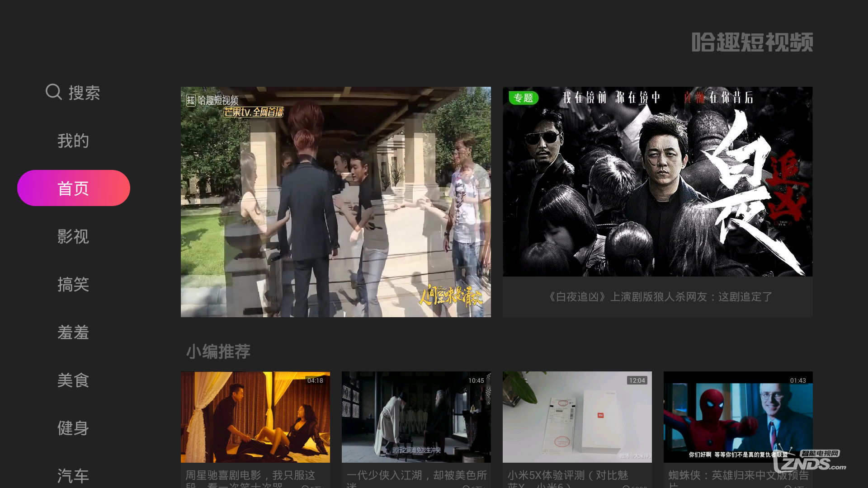
Task: Click the 01:43 duration label
Action: point(798,380)
